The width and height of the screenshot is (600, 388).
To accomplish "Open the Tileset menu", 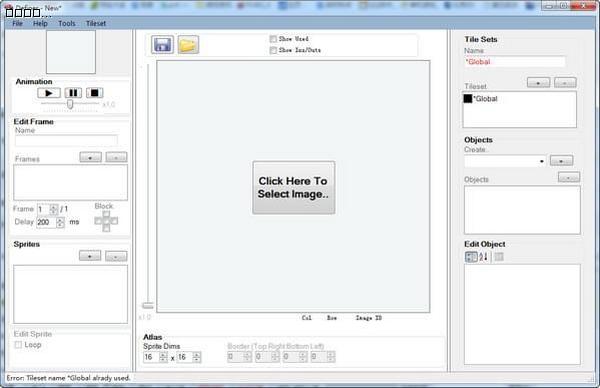I will (x=96, y=23).
